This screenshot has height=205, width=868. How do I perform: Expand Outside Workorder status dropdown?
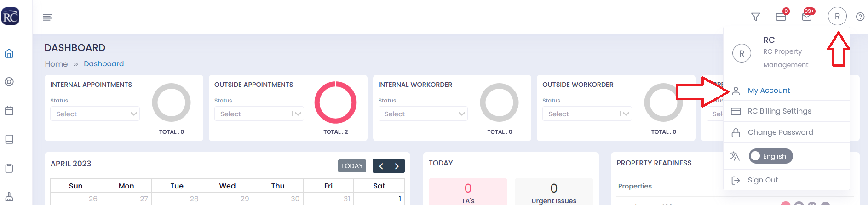tap(587, 114)
